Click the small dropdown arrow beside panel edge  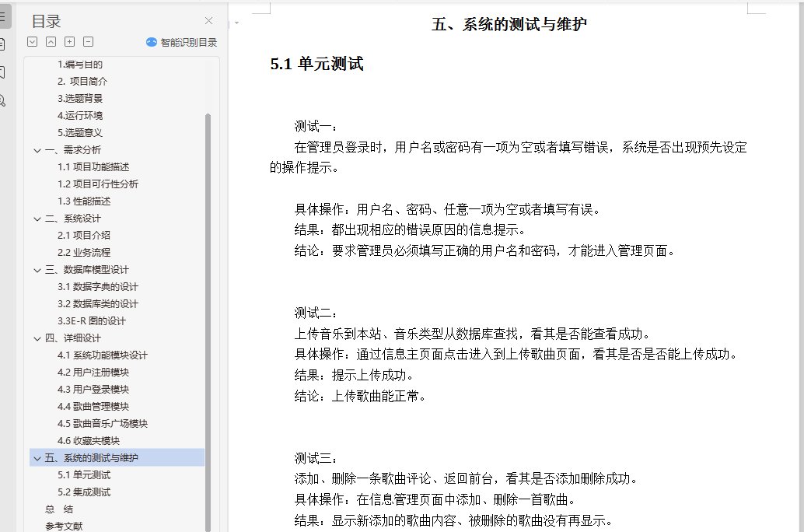[236, 23]
